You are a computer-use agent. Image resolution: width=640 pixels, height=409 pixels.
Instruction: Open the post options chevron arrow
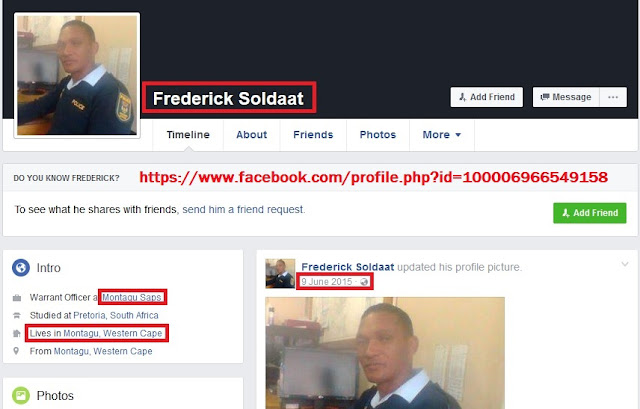pos(624,264)
